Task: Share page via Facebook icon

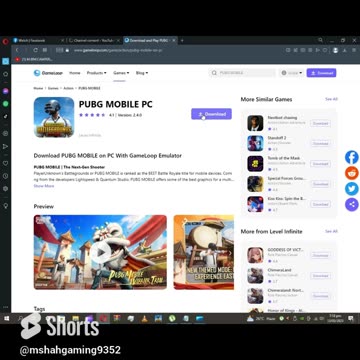Action: (352, 157)
